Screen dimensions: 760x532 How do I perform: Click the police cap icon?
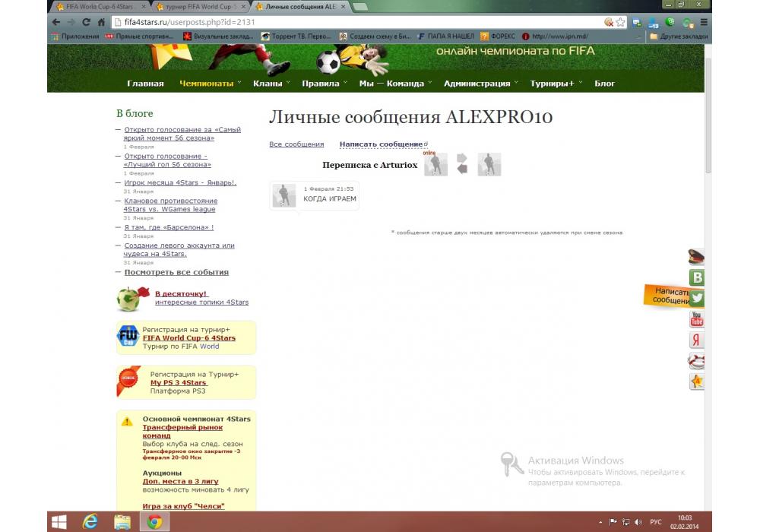pos(696,257)
